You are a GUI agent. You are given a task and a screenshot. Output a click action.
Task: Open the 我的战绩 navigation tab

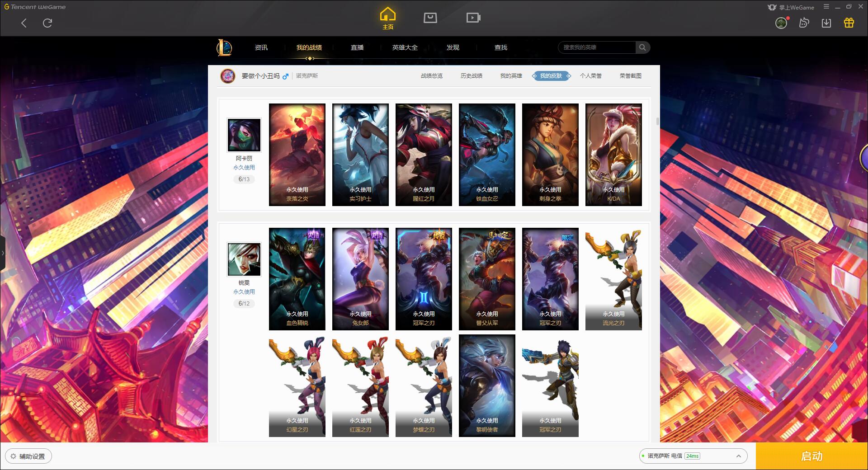tap(309, 47)
